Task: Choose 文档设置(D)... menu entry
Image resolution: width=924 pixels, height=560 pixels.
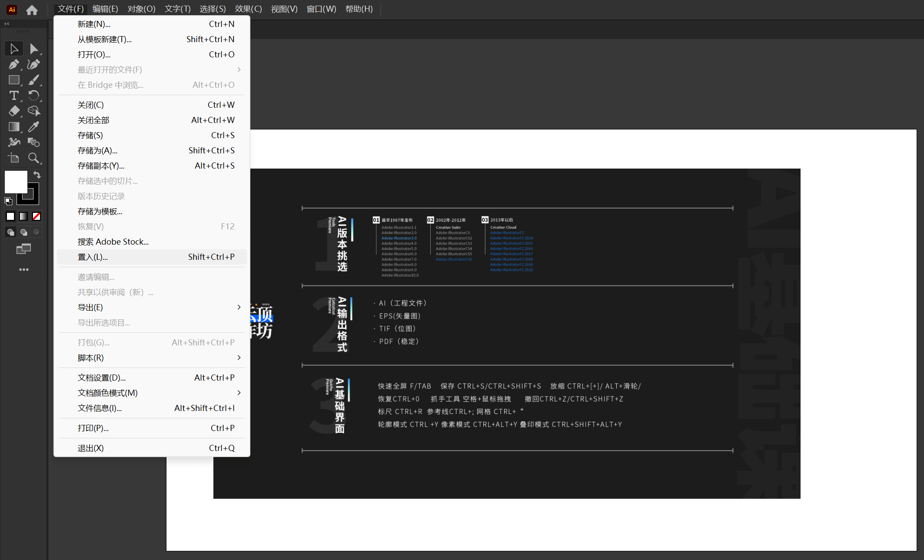Action: pyautogui.click(x=152, y=378)
